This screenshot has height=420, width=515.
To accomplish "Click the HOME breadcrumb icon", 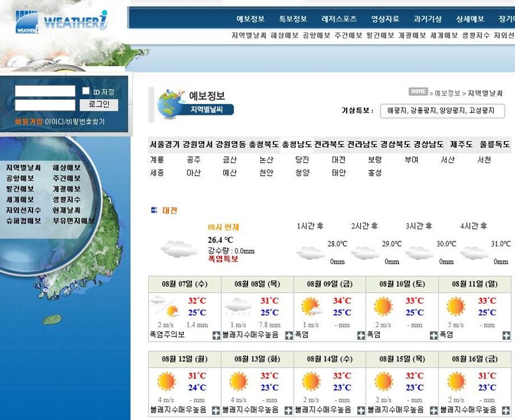I will (x=418, y=92).
